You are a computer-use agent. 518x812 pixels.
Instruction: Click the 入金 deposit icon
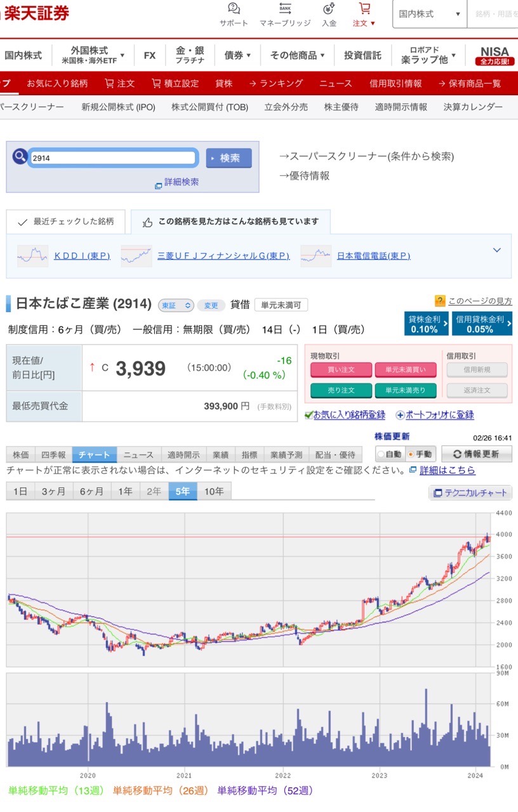coord(329,9)
